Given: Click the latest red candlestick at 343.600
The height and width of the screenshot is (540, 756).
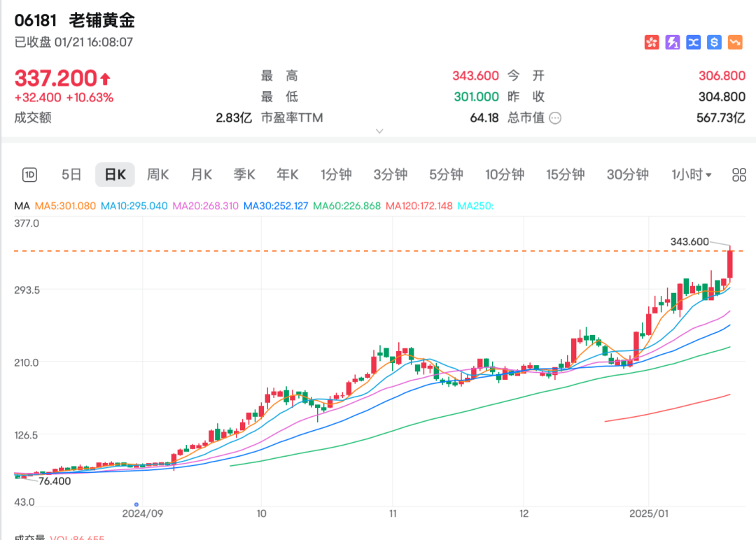Looking at the screenshot, I should (730, 264).
